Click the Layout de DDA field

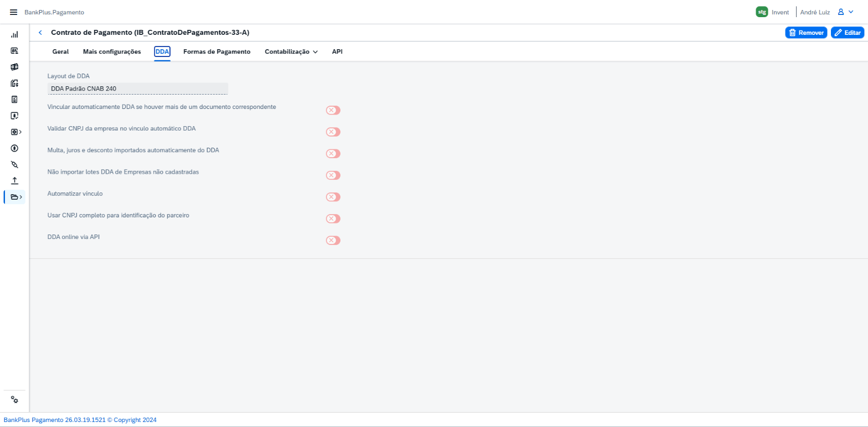[x=138, y=88]
